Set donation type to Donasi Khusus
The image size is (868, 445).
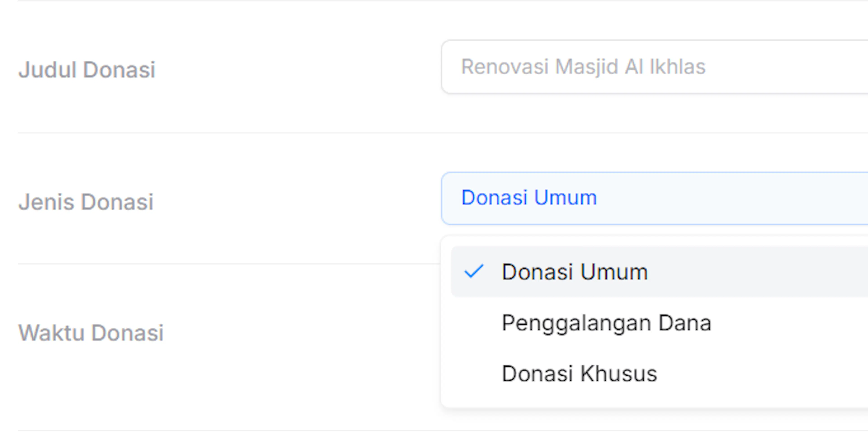pyautogui.click(x=659, y=374)
